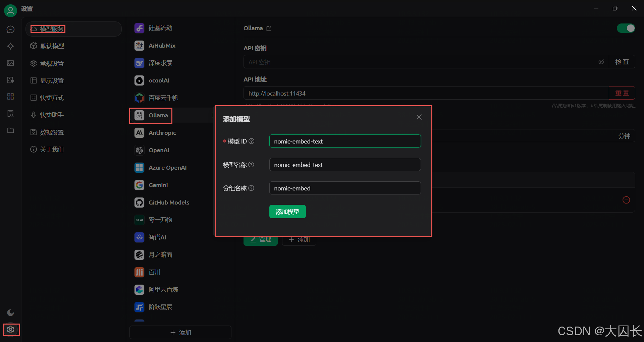Open 快捷方式 settings menu
Screen dimensions: 644x342
(x=73, y=98)
